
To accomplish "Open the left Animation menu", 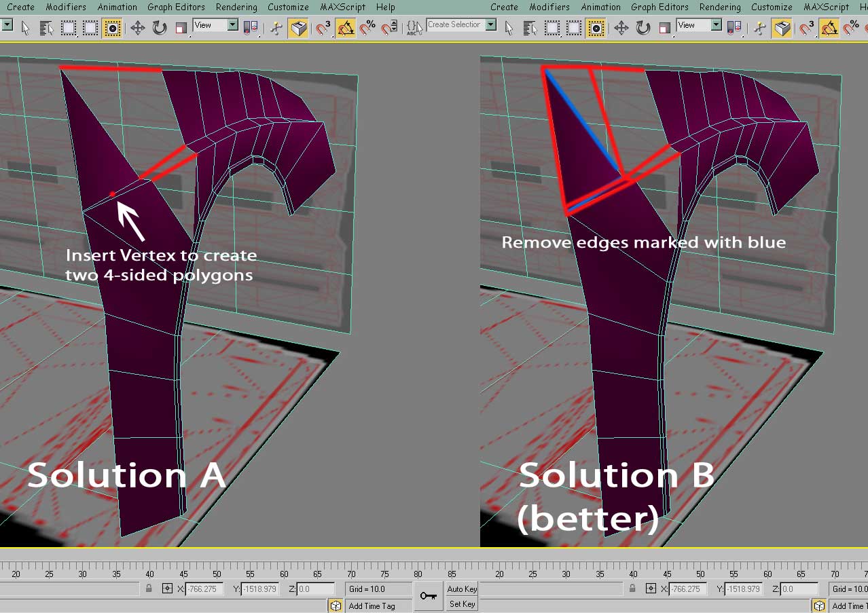I will click(x=117, y=7).
